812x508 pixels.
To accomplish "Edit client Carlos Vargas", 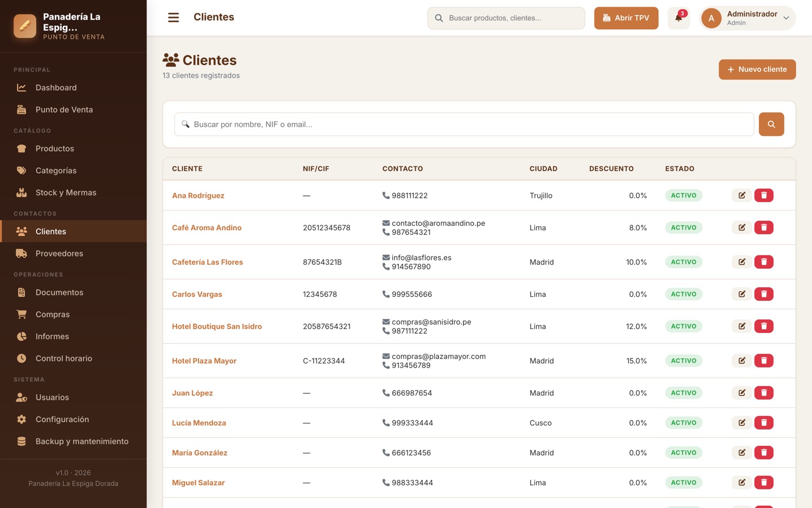I will click(x=742, y=294).
